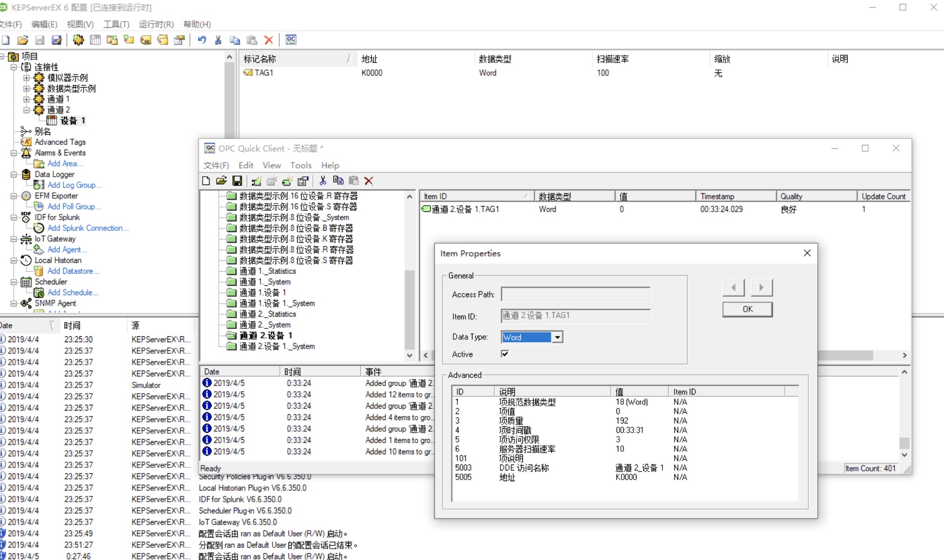Open 文件(F) menu in KEPServerEX

(11, 24)
